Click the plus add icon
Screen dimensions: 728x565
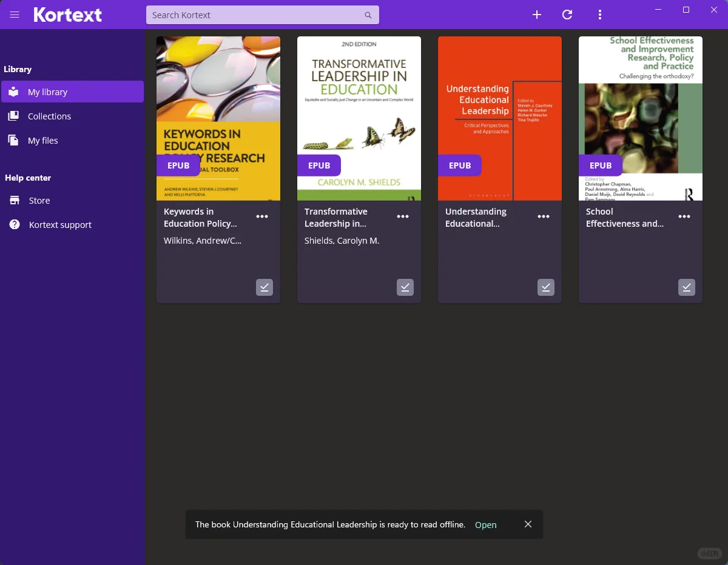537,15
